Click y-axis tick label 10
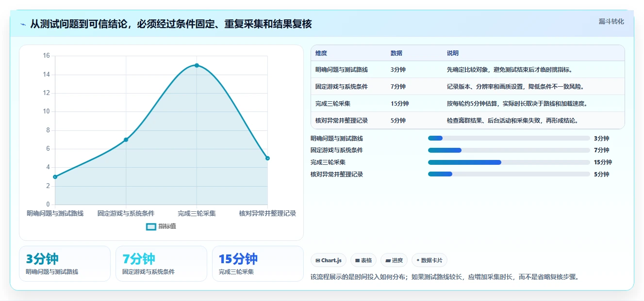 47,111
